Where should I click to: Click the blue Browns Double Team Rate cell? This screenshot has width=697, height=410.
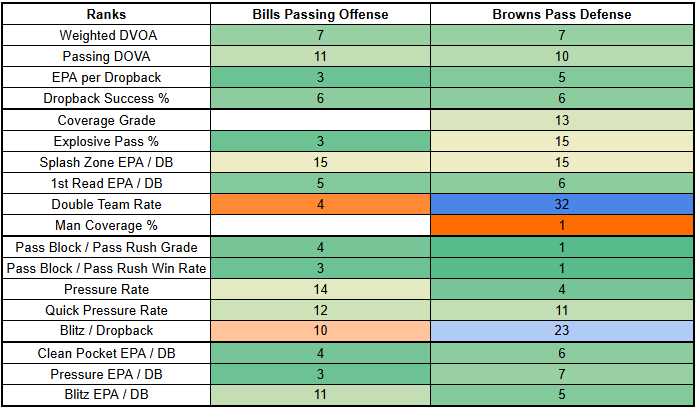(x=561, y=204)
